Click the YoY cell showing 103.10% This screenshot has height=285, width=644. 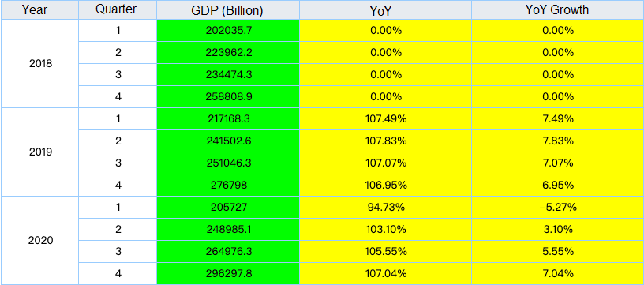385,230
